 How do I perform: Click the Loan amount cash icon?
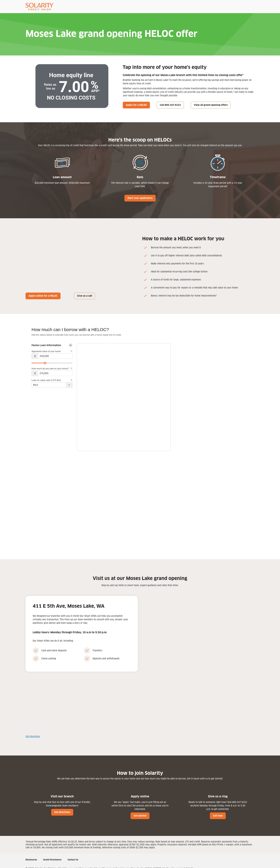[x=62, y=163]
